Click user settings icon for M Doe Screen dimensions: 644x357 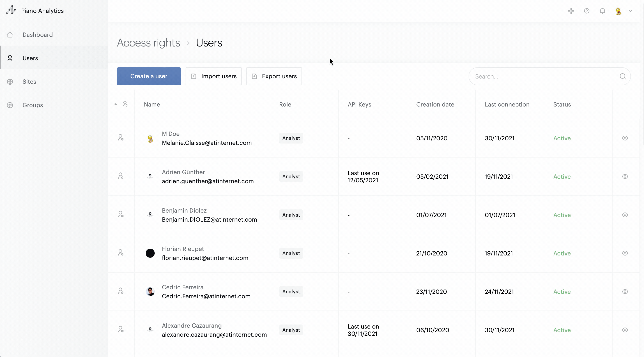(x=121, y=138)
